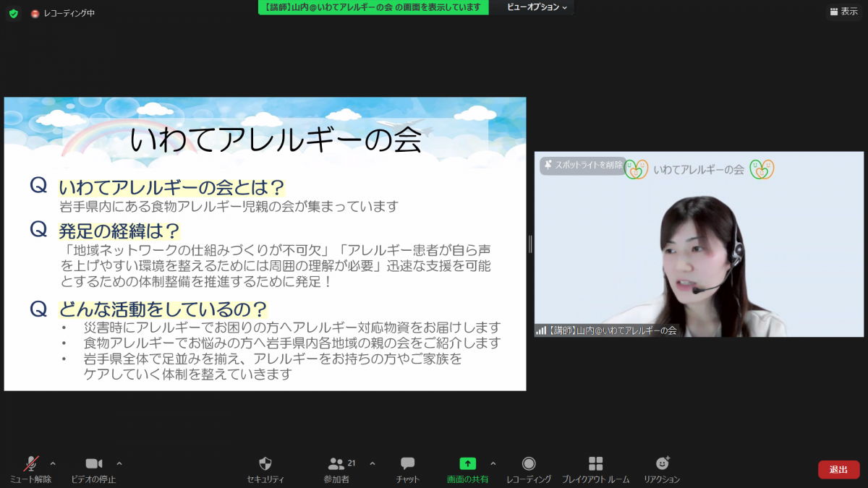Image resolution: width=868 pixels, height=488 pixels.
Task: Click the bullet starting 食物アレルギーでお悩みの方へ
Action: pyautogui.click(x=292, y=343)
